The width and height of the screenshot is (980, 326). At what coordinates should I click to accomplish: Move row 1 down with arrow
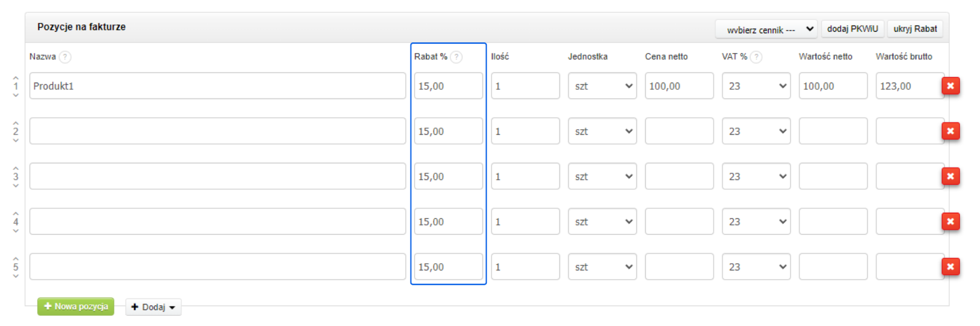pos(16,95)
